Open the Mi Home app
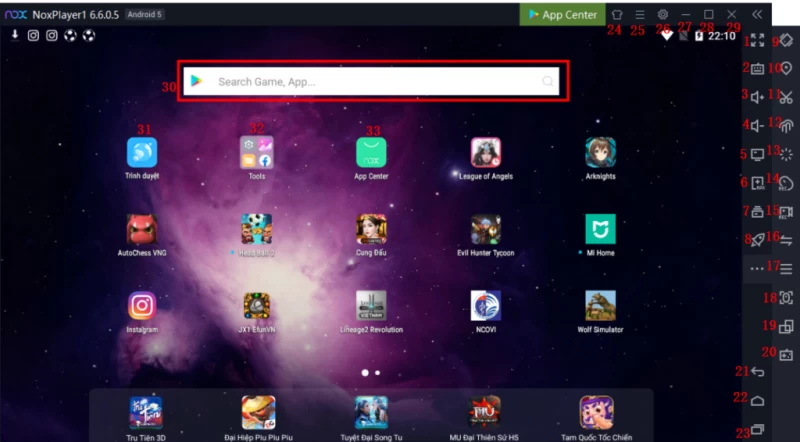 tap(601, 229)
